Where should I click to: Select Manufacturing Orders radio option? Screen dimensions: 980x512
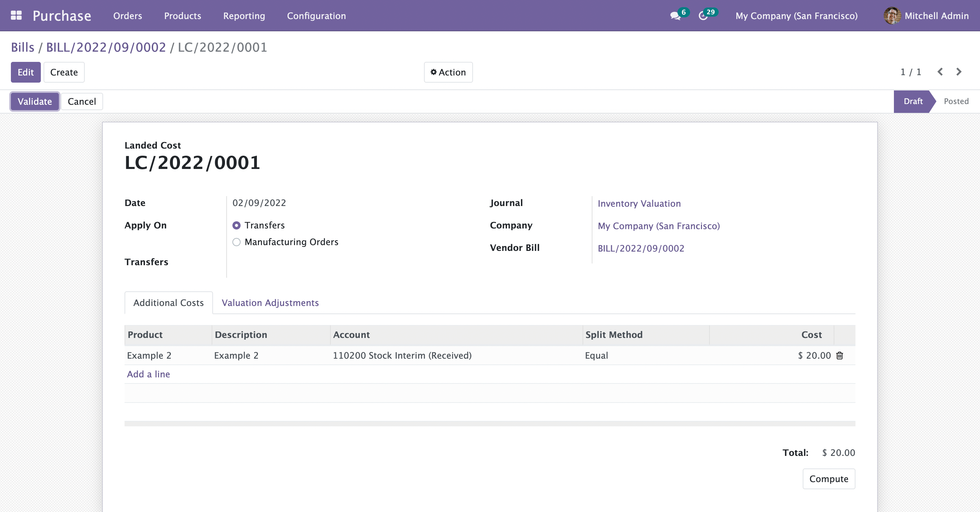(x=236, y=242)
